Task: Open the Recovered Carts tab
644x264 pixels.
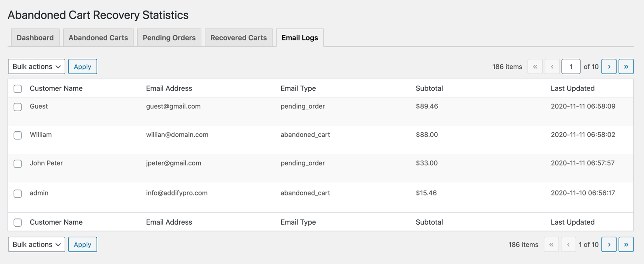Action: (x=238, y=38)
